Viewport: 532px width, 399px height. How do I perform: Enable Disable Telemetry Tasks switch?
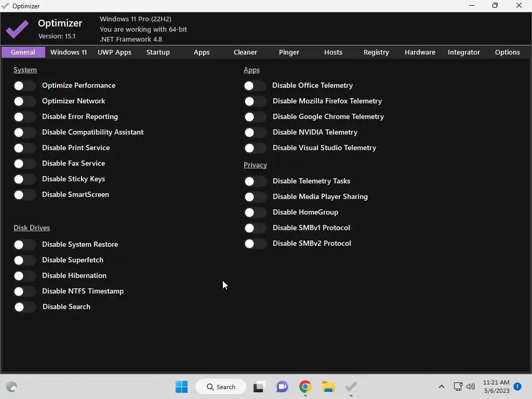click(255, 181)
